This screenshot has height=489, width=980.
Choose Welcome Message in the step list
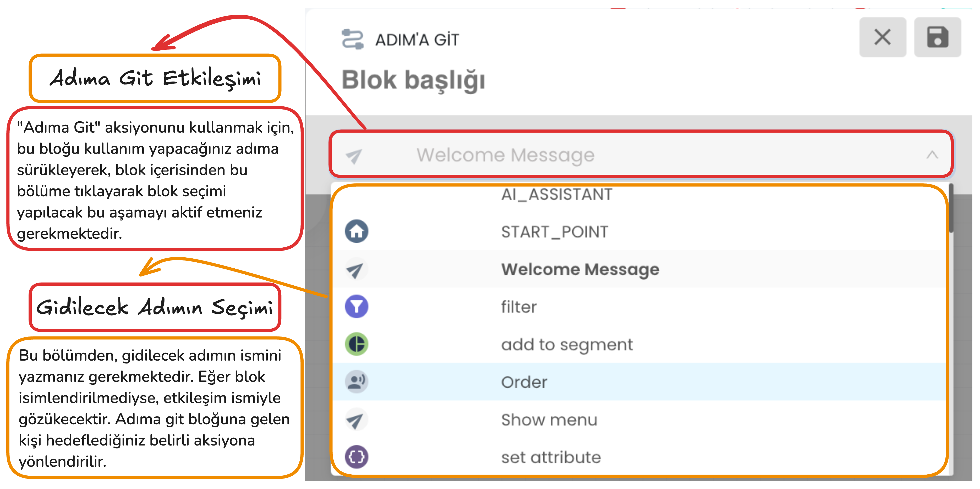(639, 269)
